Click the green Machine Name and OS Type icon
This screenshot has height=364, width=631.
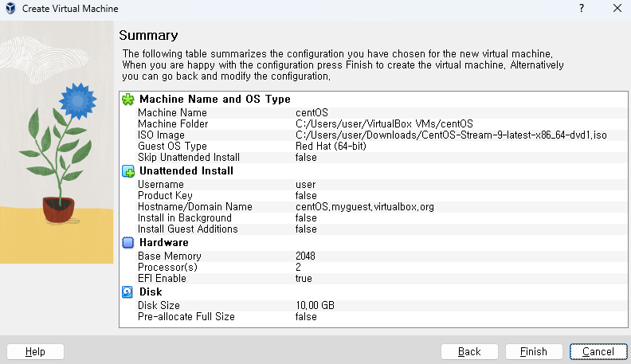click(x=128, y=100)
